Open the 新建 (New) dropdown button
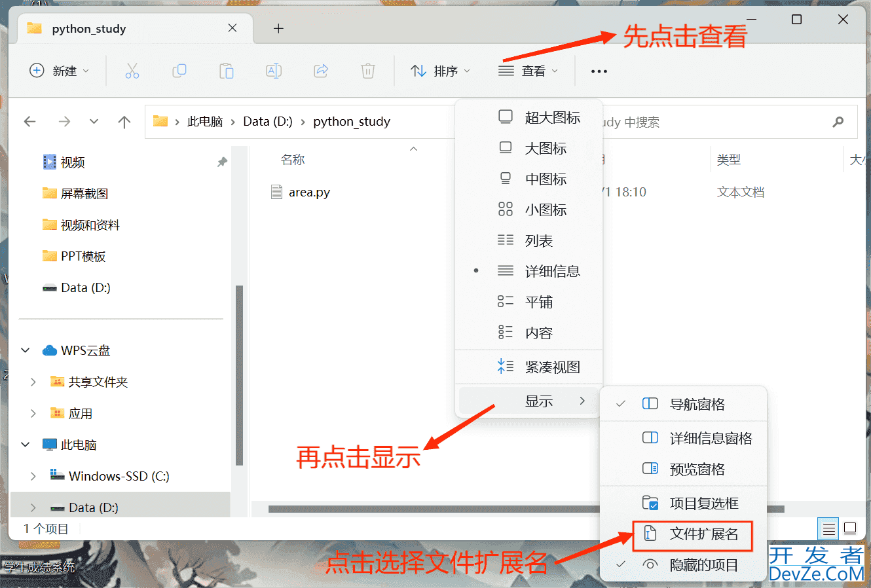Viewport: 871px width, 588px height. pyautogui.click(x=60, y=71)
